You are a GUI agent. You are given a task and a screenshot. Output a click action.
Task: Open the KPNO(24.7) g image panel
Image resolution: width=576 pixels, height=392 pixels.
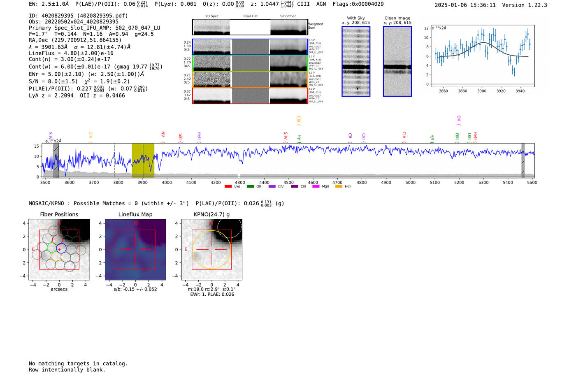tap(211, 250)
